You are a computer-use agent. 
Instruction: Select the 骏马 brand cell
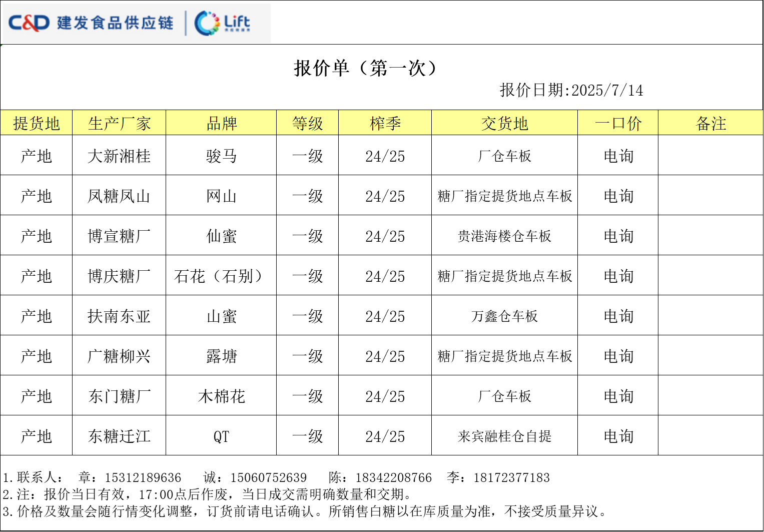pos(221,156)
